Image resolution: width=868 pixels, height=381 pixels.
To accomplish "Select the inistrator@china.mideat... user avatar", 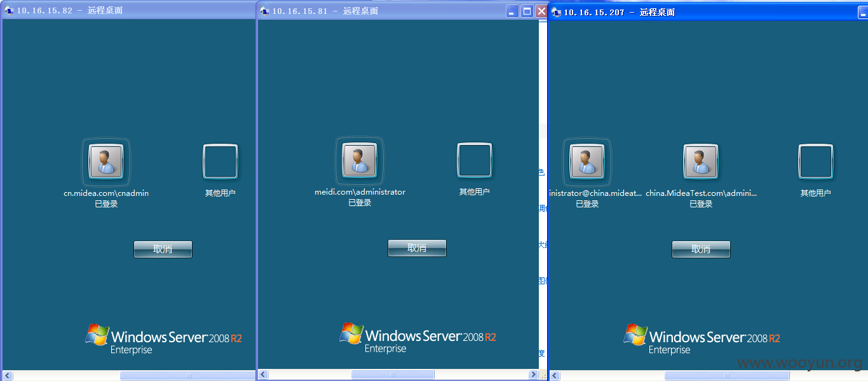I will [x=587, y=160].
